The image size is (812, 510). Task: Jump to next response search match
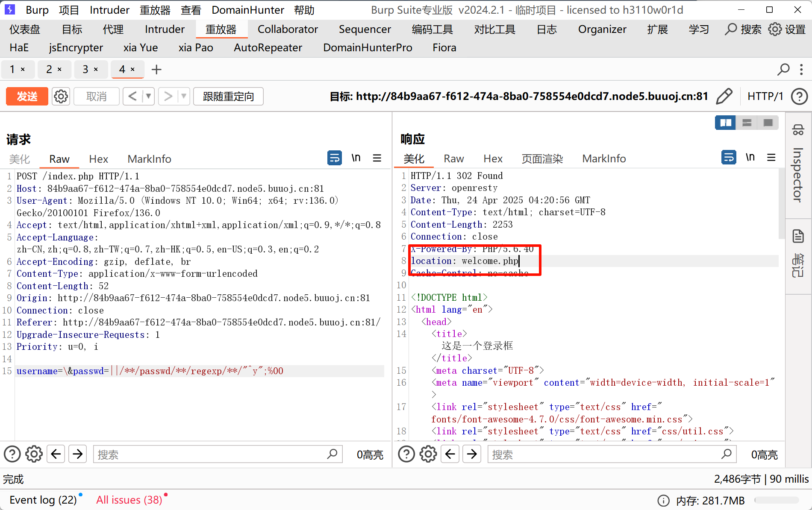[472, 454]
